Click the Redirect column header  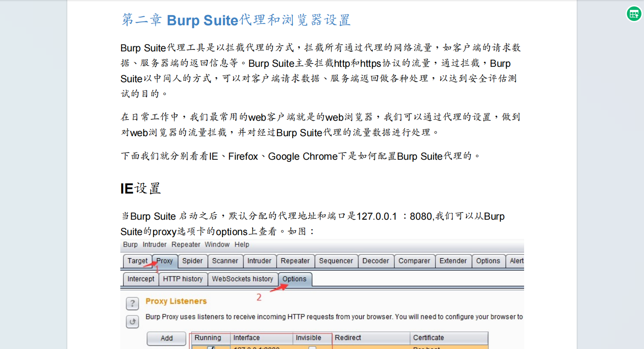[371, 338]
